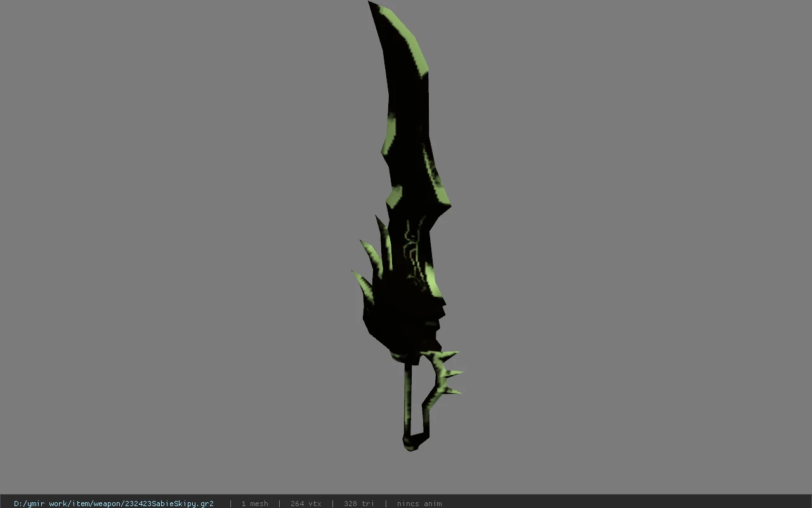Click the '328 tri' triangle count
The height and width of the screenshot is (508, 812).
(x=359, y=504)
